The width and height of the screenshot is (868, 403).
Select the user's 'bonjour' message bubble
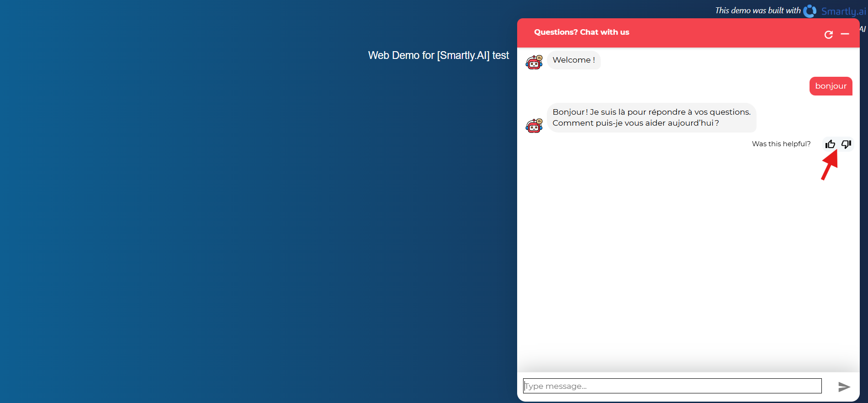point(831,86)
